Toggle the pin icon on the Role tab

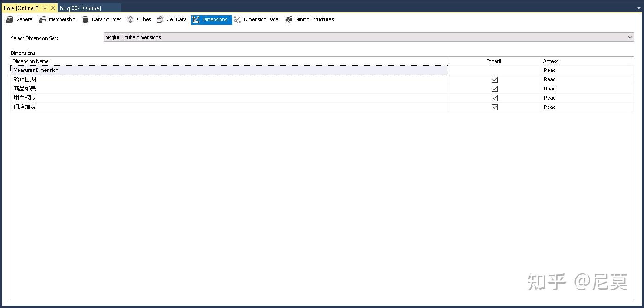click(x=45, y=8)
